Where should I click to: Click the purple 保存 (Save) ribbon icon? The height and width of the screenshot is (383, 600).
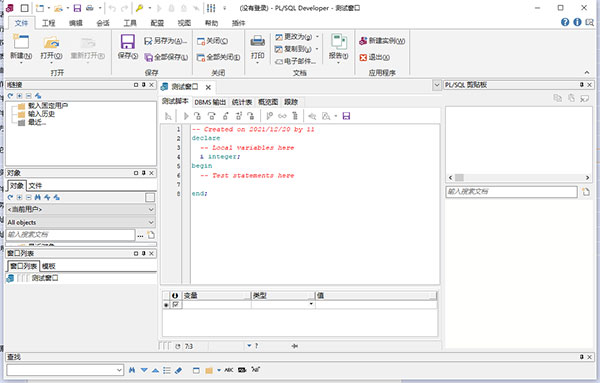point(127,42)
